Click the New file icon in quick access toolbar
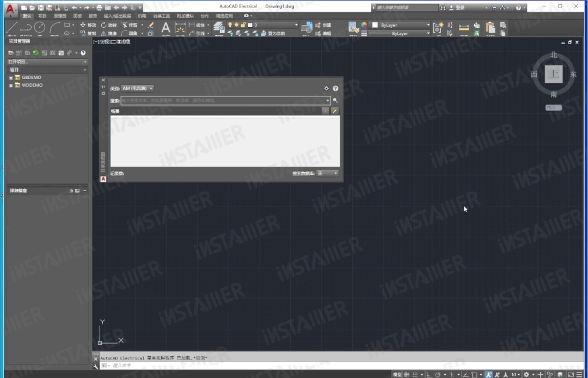588x378 pixels. click(x=24, y=8)
